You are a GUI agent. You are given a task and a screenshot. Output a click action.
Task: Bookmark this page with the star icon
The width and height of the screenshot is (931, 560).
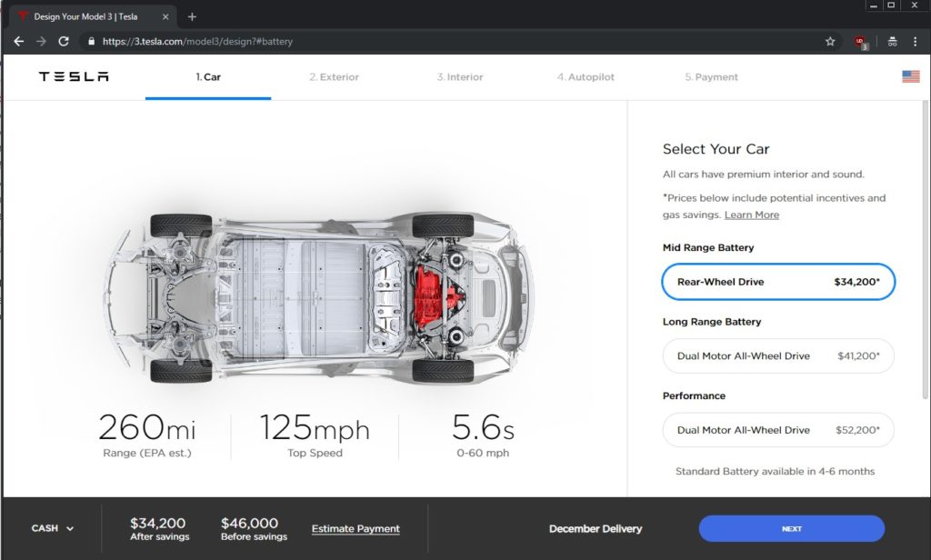click(x=830, y=42)
